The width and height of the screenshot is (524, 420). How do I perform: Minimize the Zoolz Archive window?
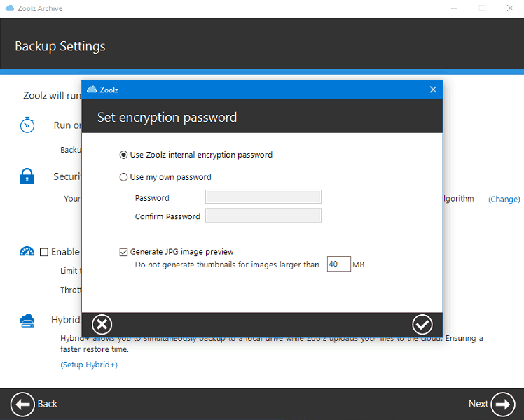[x=454, y=8]
